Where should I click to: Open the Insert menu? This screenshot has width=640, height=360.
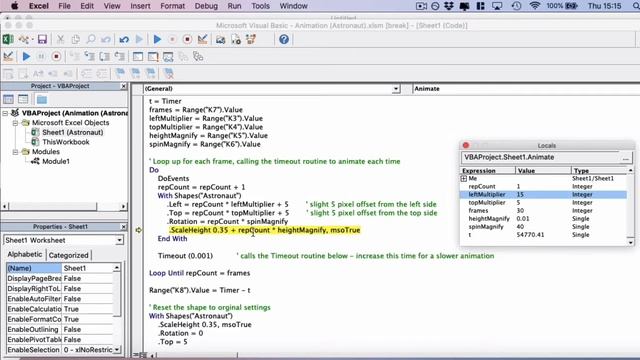(140, 6)
